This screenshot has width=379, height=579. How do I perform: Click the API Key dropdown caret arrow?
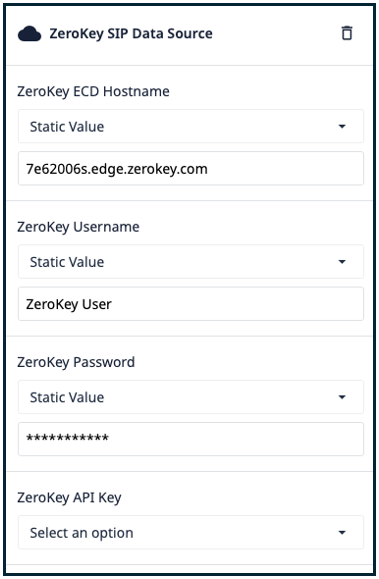342,532
